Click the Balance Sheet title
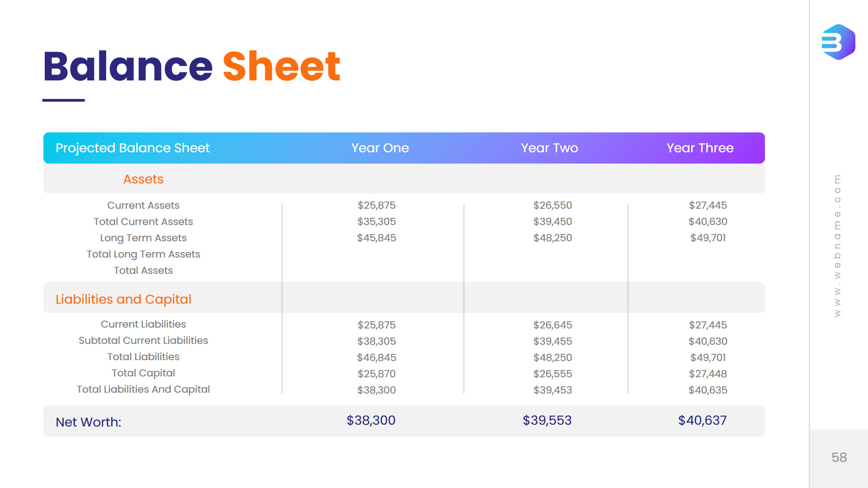The width and height of the screenshot is (868, 488). [x=192, y=67]
